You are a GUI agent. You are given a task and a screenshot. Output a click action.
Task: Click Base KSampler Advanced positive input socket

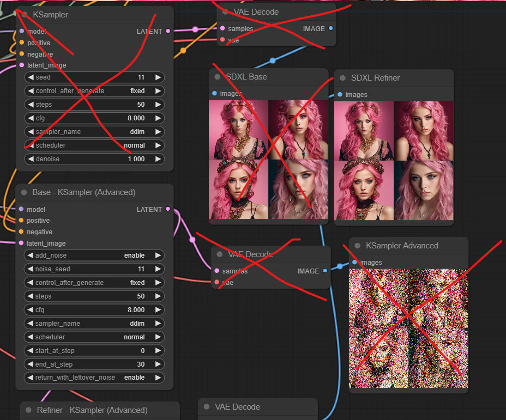tap(21, 220)
